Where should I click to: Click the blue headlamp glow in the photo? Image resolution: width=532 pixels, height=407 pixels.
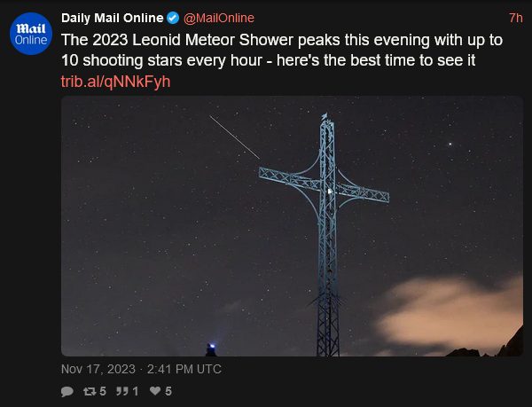[211, 346]
